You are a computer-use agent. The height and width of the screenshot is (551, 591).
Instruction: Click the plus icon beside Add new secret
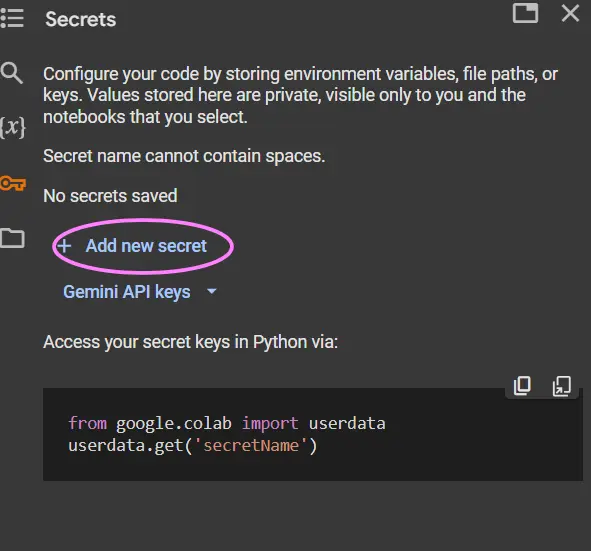click(x=64, y=246)
